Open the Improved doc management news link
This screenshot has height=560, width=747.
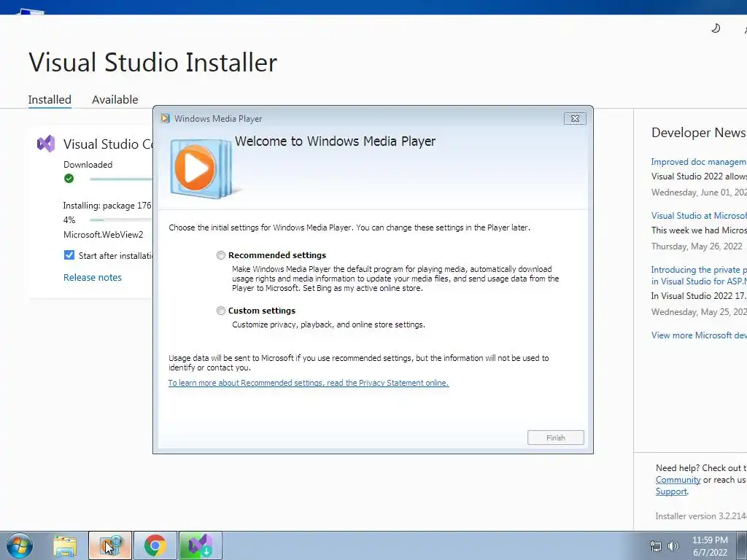click(699, 162)
